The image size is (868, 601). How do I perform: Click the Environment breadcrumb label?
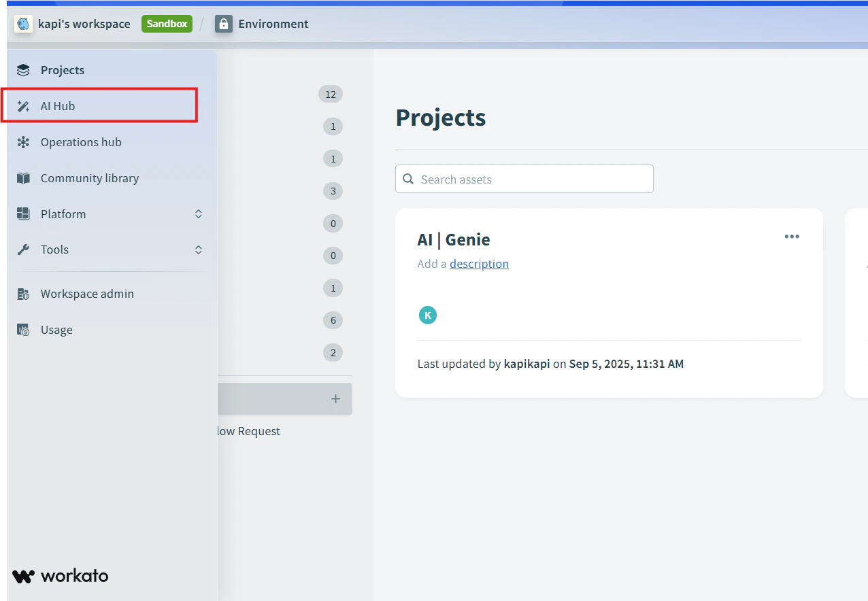[x=273, y=24]
